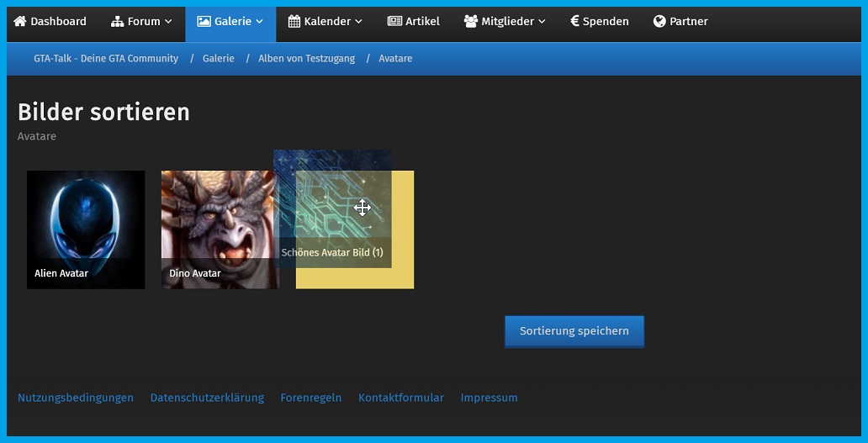Expand the Forum dropdown arrow
The width and height of the screenshot is (868, 443).
pos(168,21)
